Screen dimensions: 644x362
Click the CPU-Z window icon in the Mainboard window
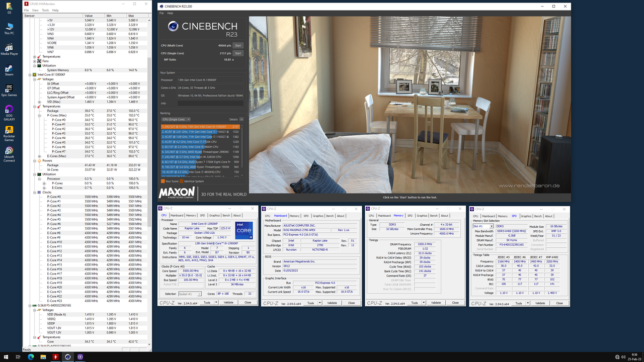point(264,209)
